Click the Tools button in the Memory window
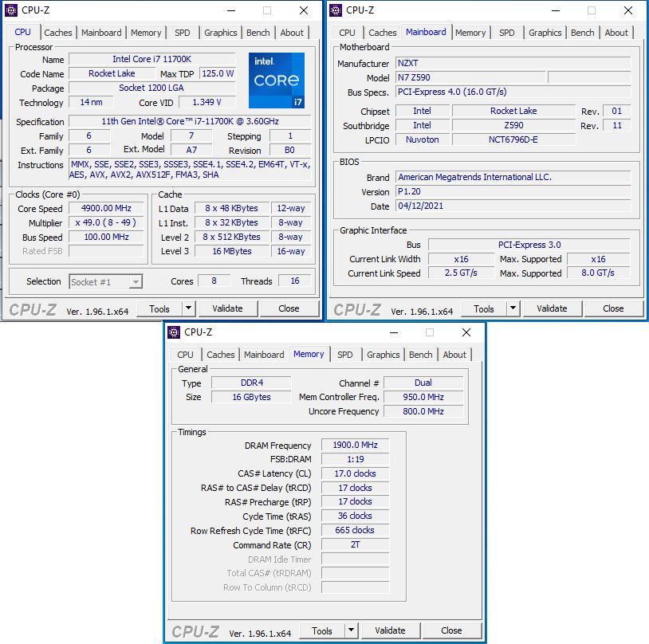Image resolution: width=649 pixels, height=644 pixels. coord(322,630)
